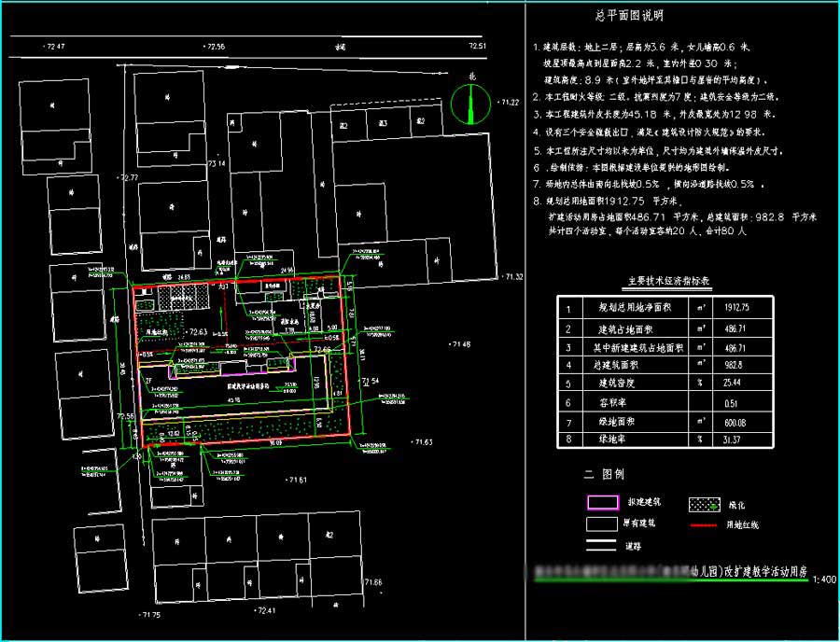The height and width of the screenshot is (642, 840).
Task: Select the white existing-building legend rectangle
Action: (x=601, y=523)
